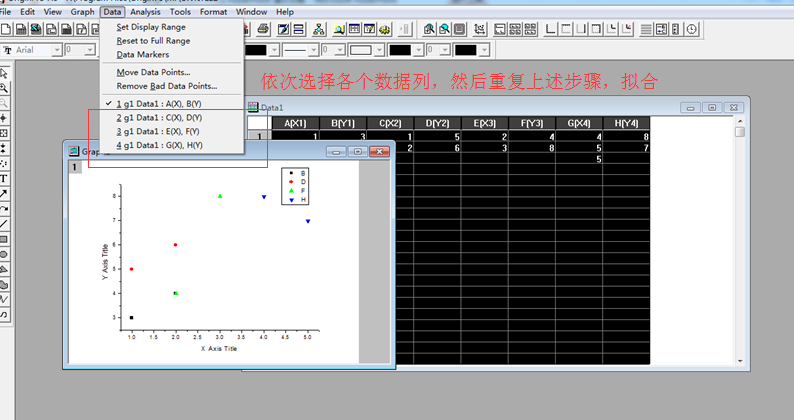Select the Pointer tool in left toolbar

[4, 73]
